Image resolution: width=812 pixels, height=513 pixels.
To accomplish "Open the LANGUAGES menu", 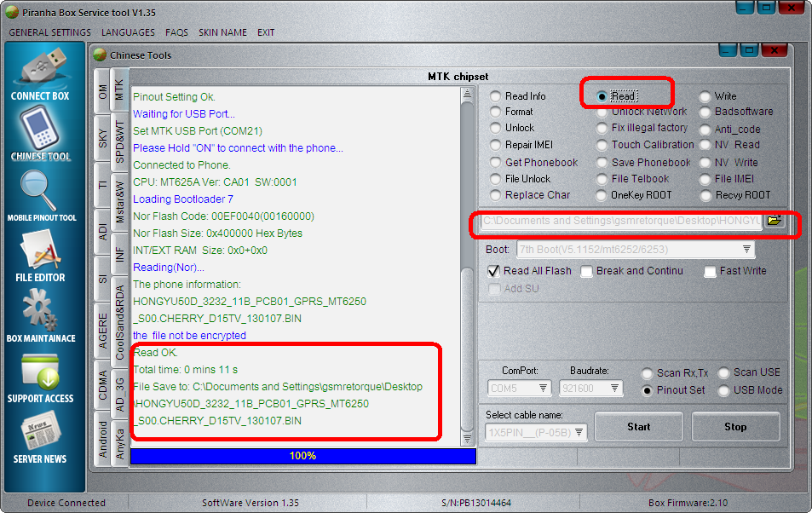I will (x=128, y=32).
